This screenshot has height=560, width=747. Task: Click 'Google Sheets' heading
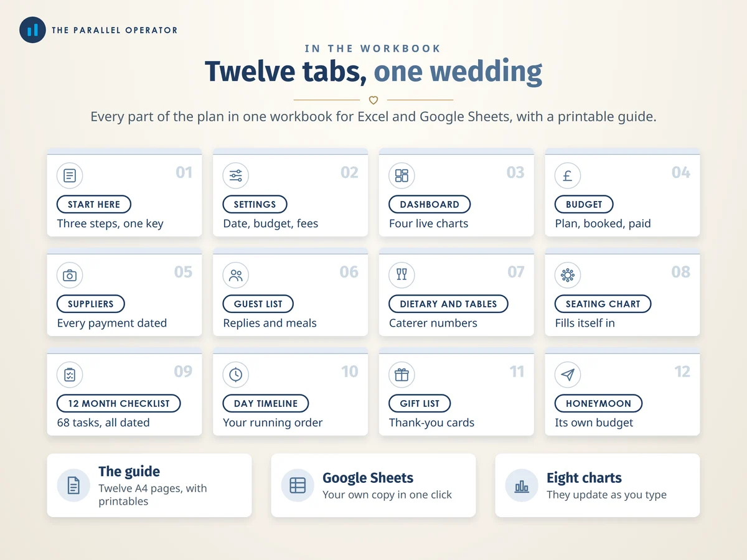[x=368, y=478]
